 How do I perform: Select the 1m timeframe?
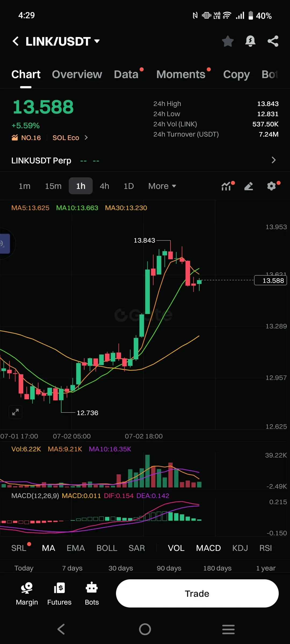click(x=24, y=186)
